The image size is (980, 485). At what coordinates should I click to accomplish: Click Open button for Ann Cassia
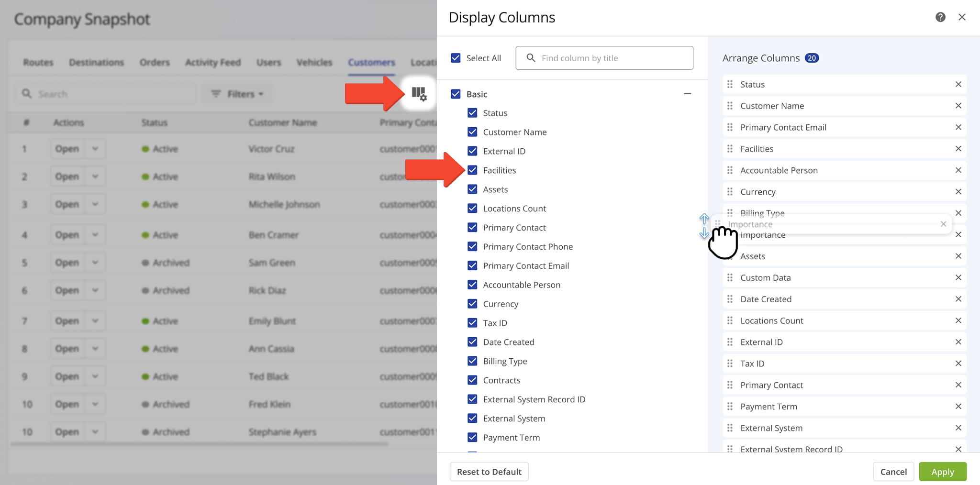click(x=67, y=349)
